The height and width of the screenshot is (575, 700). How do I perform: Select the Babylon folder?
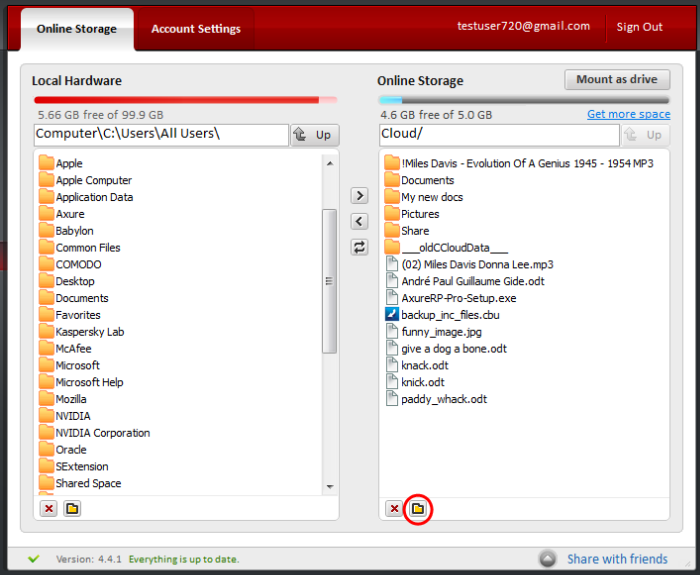point(66,231)
